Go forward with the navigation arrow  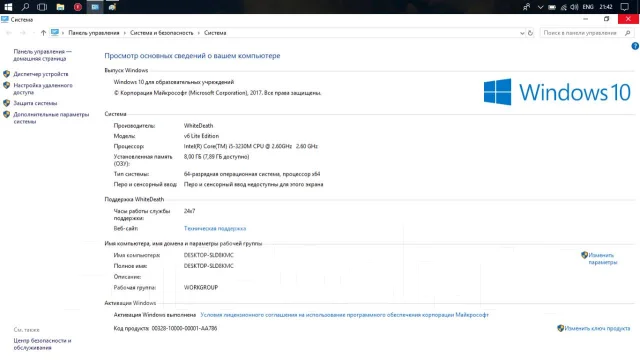[x=22, y=33]
